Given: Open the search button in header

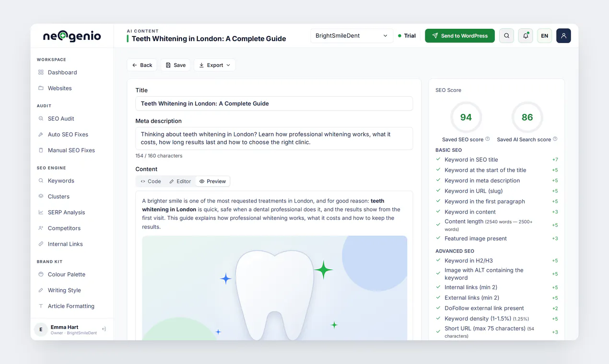Looking at the screenshot, I should pyautogui.click(x=506, y=35).
